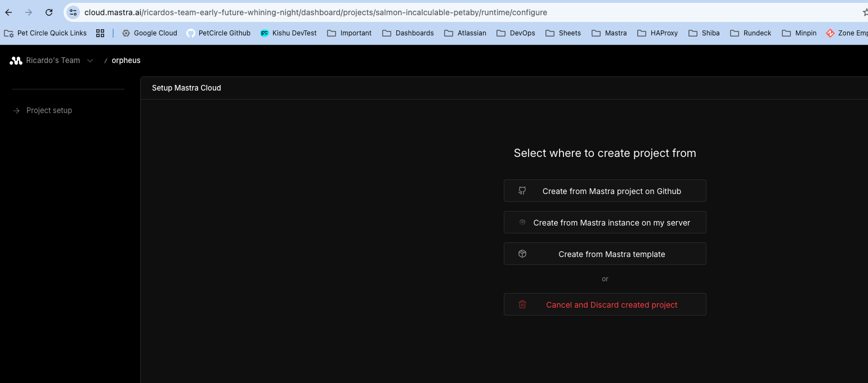Click the arrow icon beside Project setup
868x383 pixels.
tap(16, 111)
